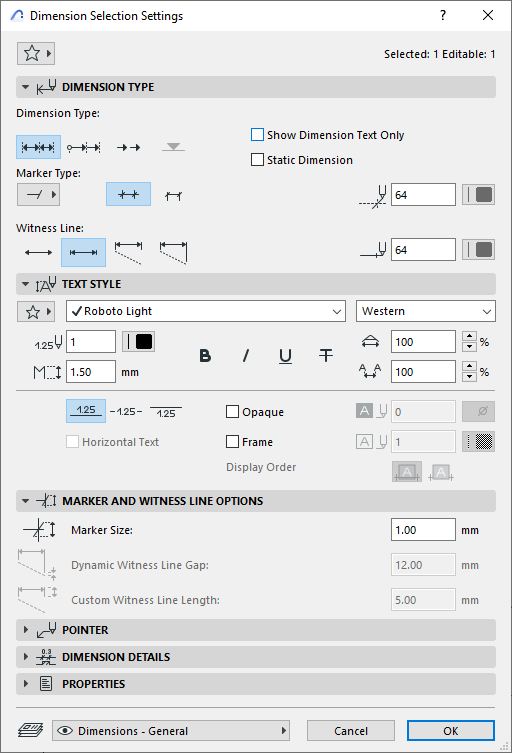
Task: Place dimension text centered in line
Action: [126, 412]
